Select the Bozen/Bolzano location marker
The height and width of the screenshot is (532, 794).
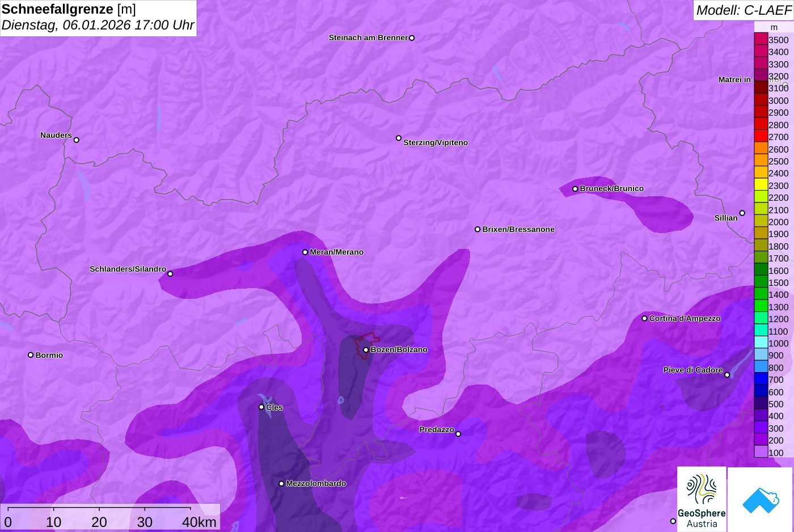coord(366,350)
